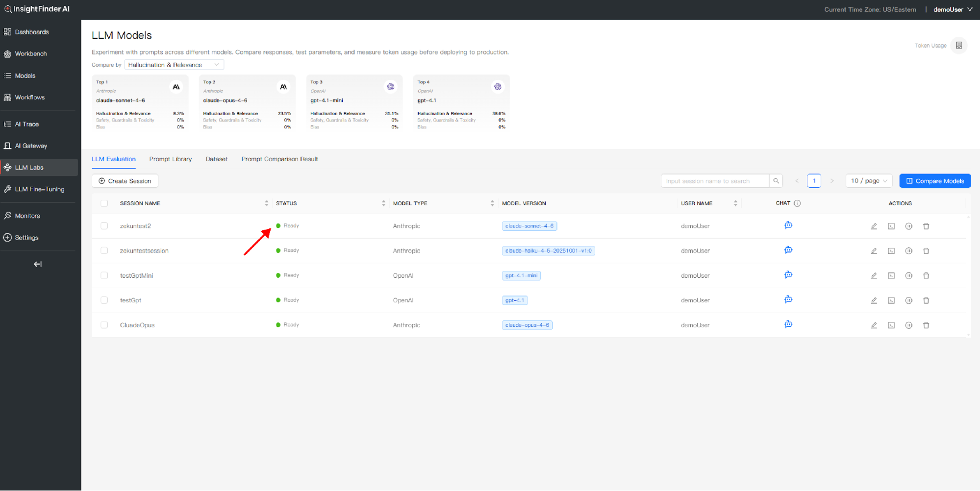
Task: Click the Create Session button
Action: (x=125, y=181)
